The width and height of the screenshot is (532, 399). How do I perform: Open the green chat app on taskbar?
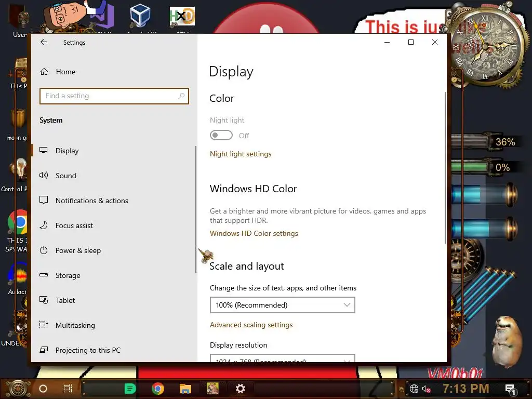click(130, 389)
